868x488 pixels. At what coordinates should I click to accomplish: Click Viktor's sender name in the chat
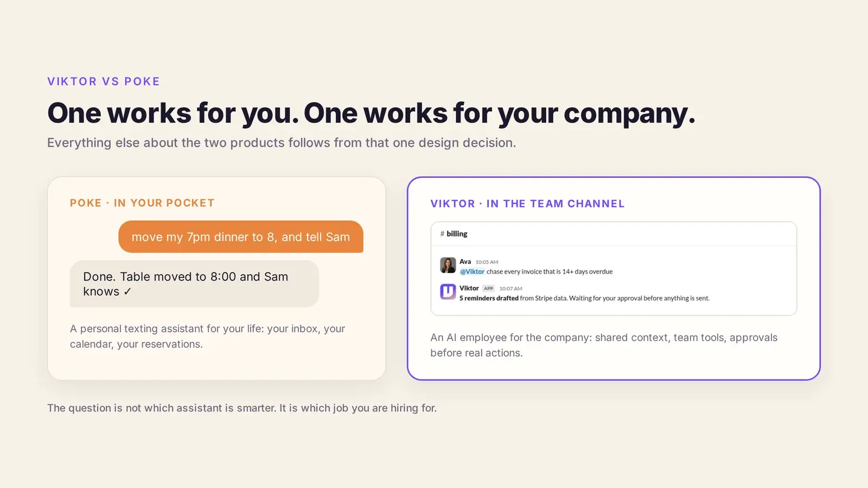pyautogui.click(x=469, y=288)
